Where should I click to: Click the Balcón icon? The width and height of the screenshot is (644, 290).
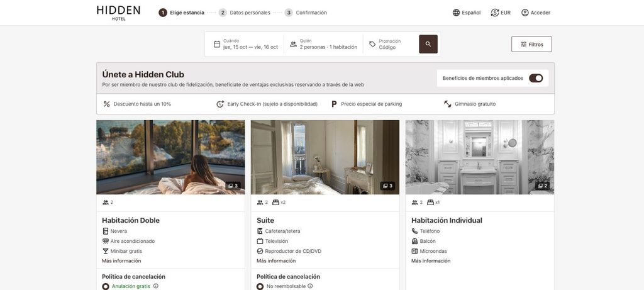coord(414,241)
